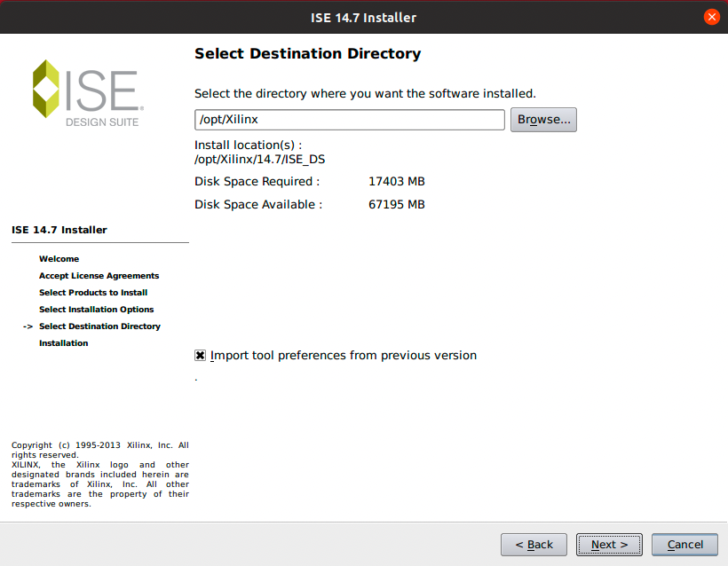Uncheck Import tool preferences from previous version
Screen dimensions: 728x566
click(200, 356)
